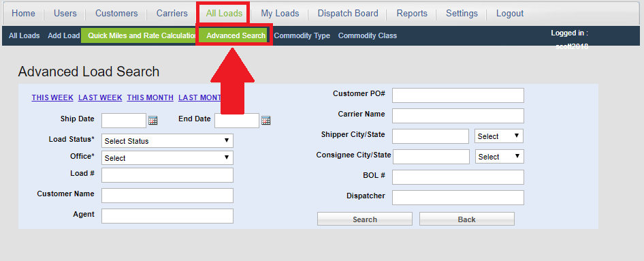Screen dimensions: 644x261
Task: Open the Reports tab
Action: coord(412,13)
